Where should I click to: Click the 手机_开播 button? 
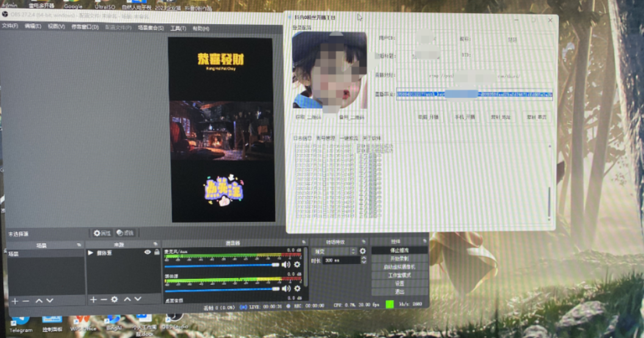[x=464, y=117]
